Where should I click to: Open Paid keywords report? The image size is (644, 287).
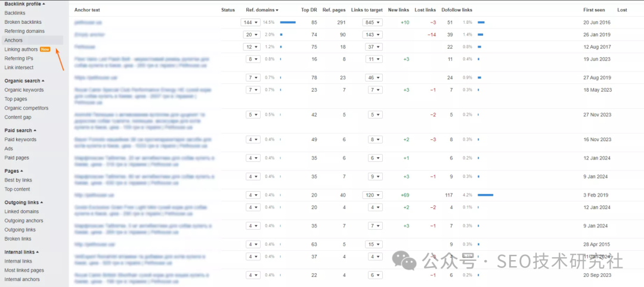(20, 139)
